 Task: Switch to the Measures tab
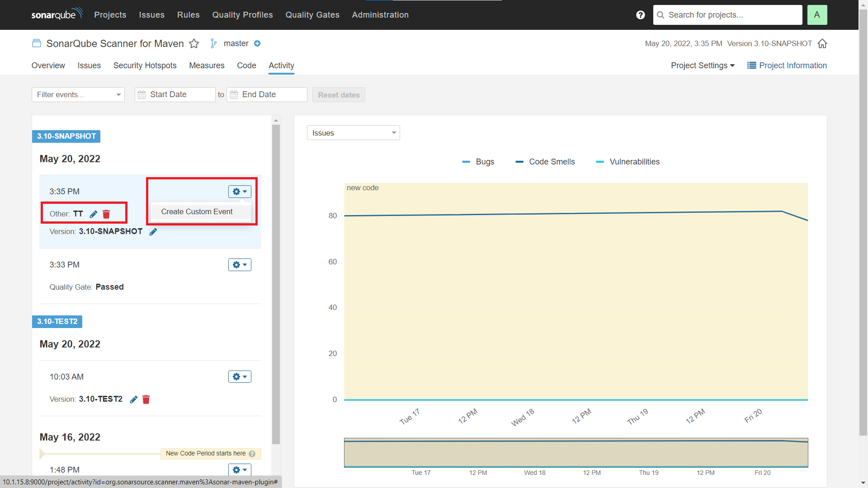coord(207,66)
